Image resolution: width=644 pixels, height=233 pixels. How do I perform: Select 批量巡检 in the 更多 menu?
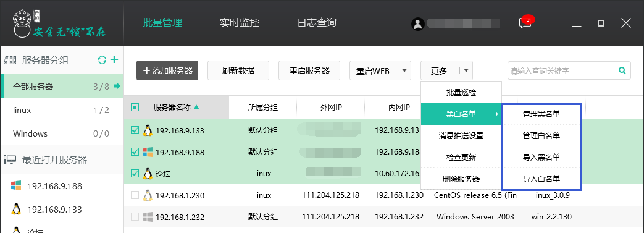(461, 93)
